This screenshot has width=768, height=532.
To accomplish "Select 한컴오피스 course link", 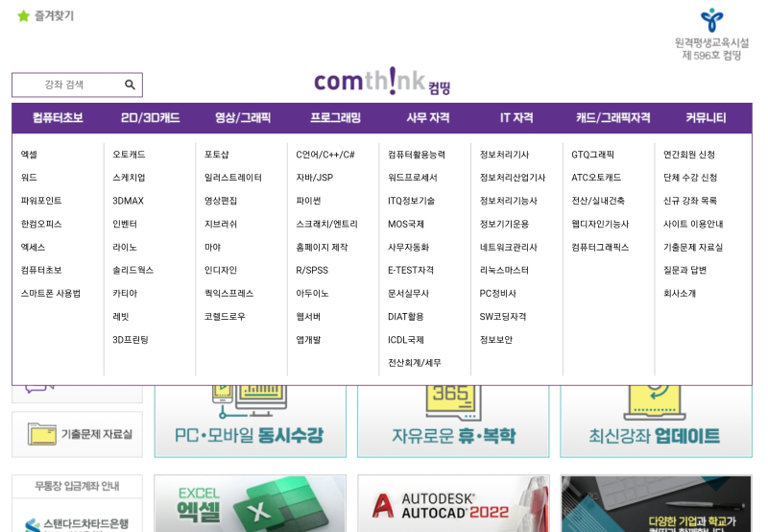I will click(41, 225).
